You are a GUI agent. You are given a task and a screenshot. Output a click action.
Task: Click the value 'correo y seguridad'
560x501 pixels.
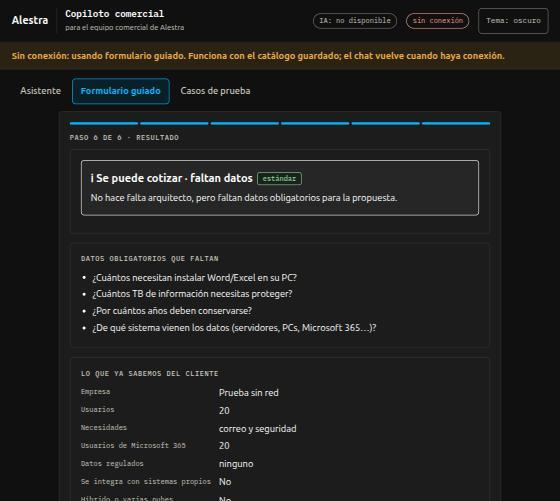pyautogui.click(x=258, y=429)
